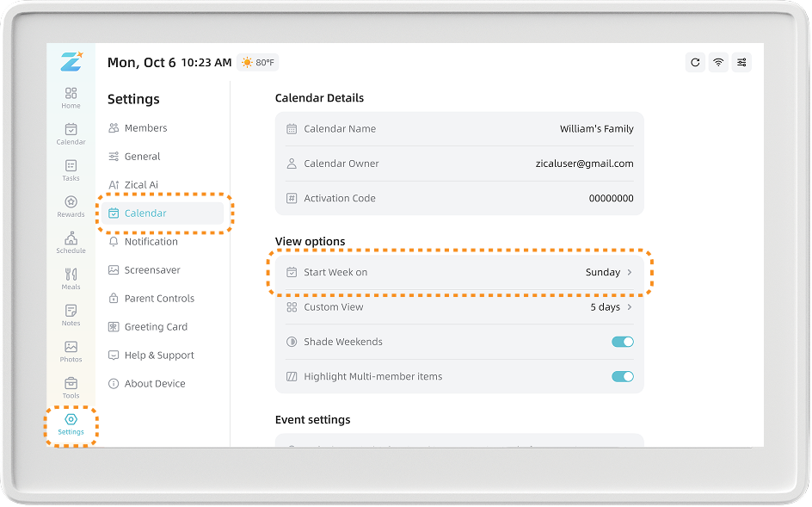Image resolution: width=812 pixels, height=507 pixels.
Task: Click the View options heading
Action: 310,242
